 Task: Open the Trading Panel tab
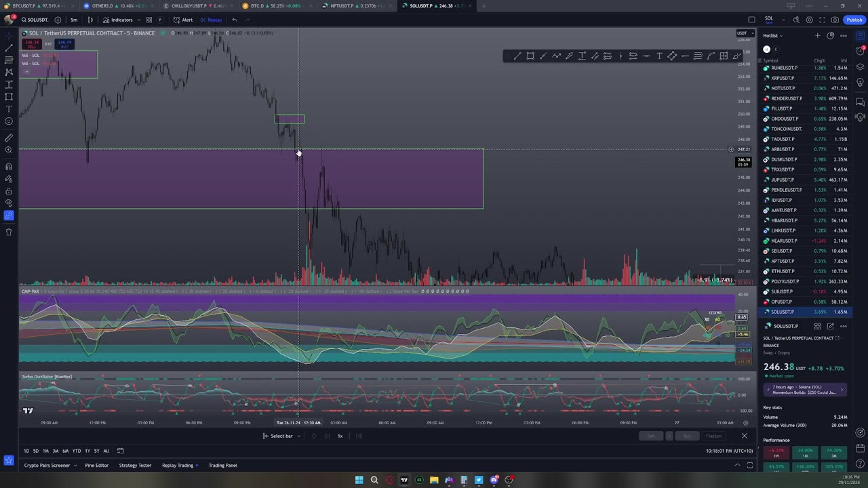(x=223, y=466)
